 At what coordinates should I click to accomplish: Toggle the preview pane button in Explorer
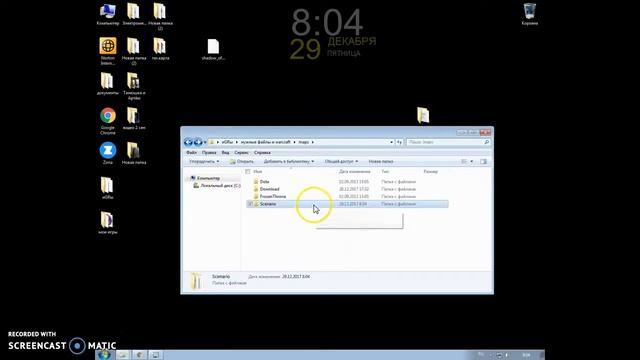tap(483, 162)
